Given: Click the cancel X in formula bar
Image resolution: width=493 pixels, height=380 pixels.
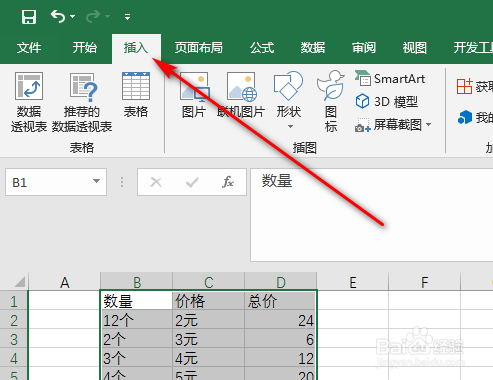Looking at the screenshot, I should (156, 182).
